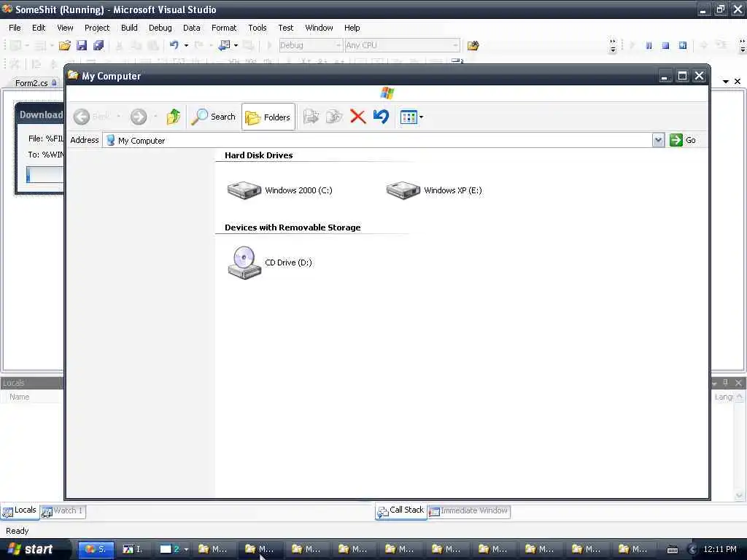Click the My Computer address field
Image resolution: width=747 pixels, height=560 pixels.
coord(376,141)
